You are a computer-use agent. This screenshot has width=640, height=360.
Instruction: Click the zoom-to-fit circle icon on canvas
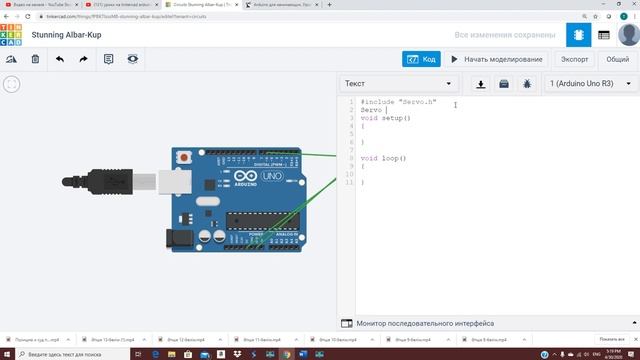tap(11, 84)
